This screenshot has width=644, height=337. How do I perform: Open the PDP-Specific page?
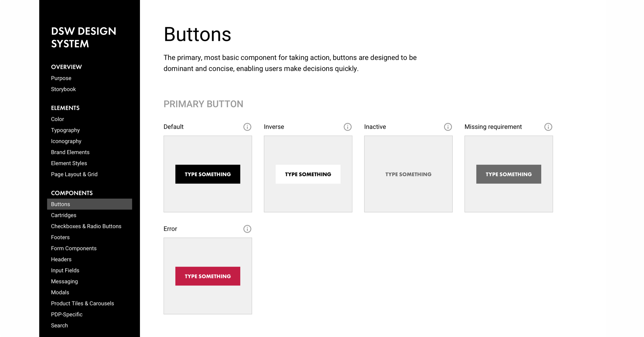click(67, 315)
